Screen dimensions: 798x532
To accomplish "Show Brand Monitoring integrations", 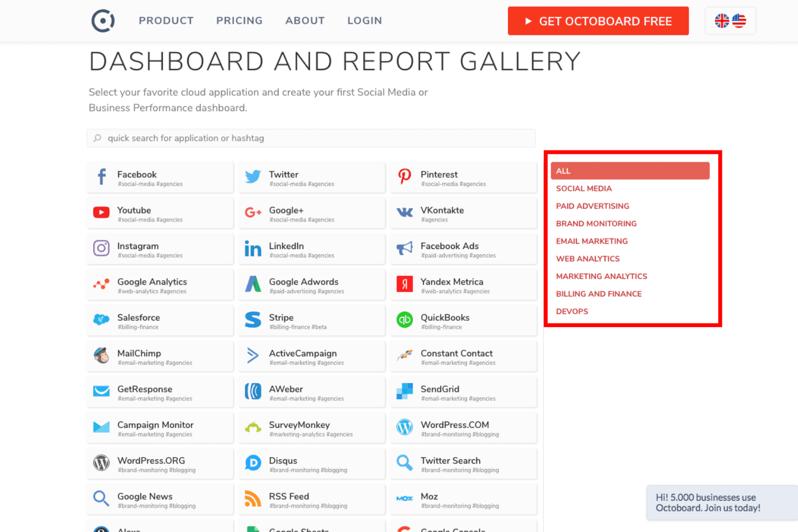I will [596, 224].
